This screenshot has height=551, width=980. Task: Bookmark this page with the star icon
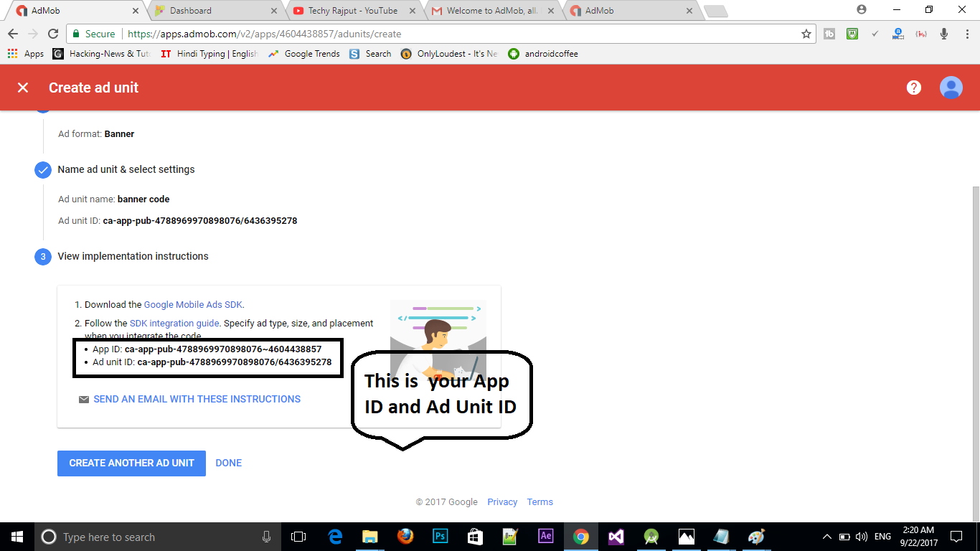pos(806,34)
